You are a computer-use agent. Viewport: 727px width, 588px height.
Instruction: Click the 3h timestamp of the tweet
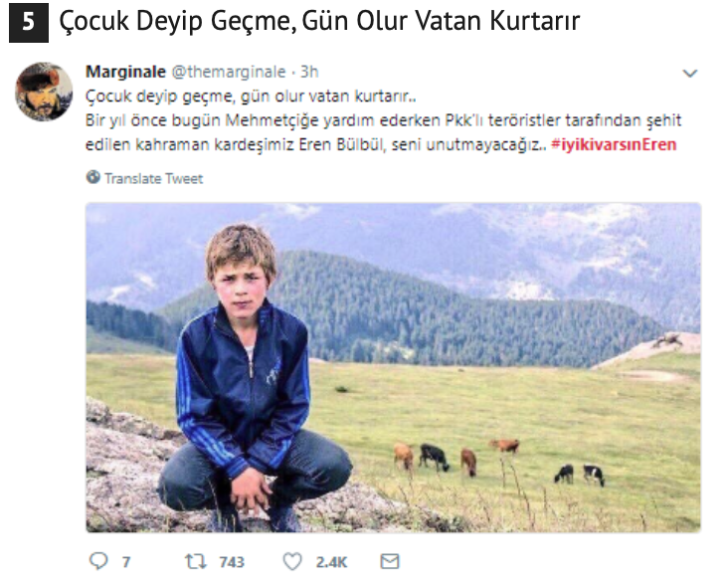coord(309,72)
